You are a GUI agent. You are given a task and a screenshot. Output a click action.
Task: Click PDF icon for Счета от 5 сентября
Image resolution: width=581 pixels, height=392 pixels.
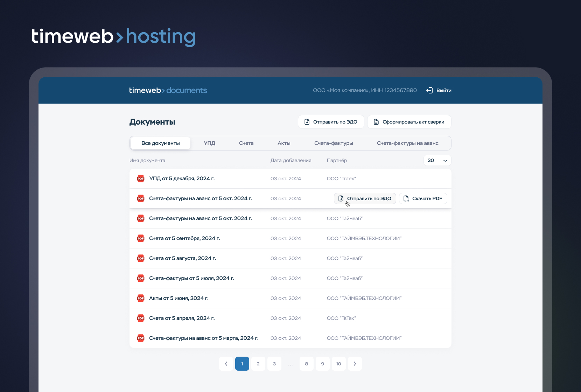[x=141, y=238]
